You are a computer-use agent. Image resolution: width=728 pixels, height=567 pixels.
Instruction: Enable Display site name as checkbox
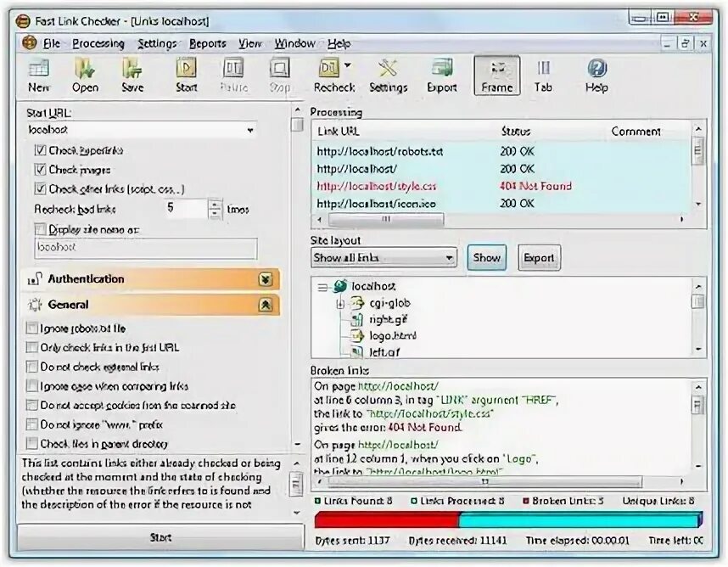coord(41,229)
